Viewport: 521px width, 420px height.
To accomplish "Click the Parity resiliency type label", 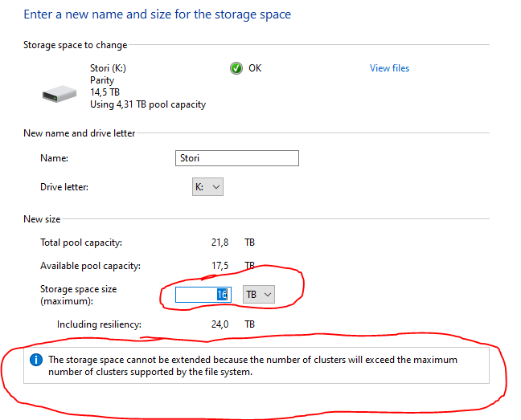I will [102, 80].
